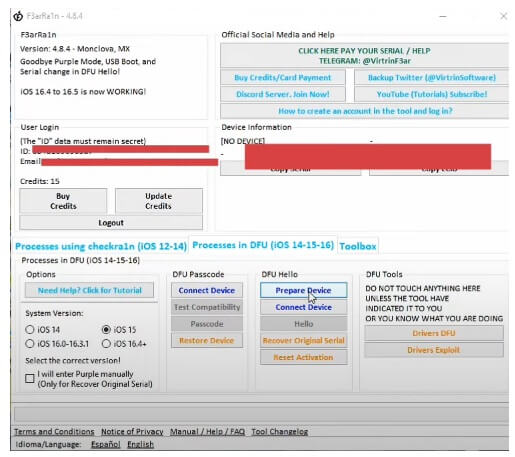Minimize the F3arRa1n window
515x457 pixels.
click(x=443, y=16)
